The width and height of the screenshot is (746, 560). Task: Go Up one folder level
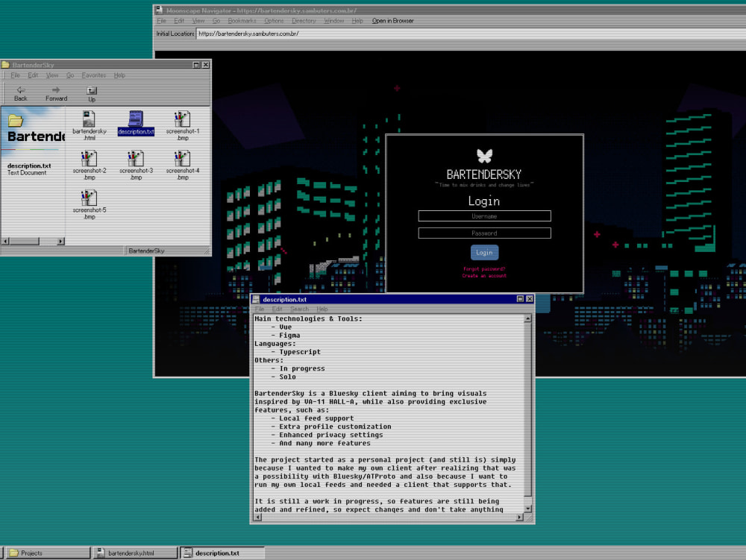92,94
